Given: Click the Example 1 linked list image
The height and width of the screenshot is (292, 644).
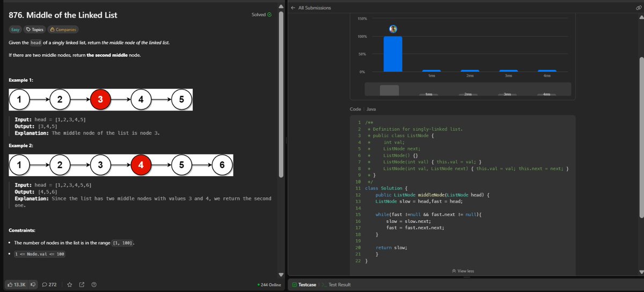Looking at the screenshot, I should click(101, 99).
